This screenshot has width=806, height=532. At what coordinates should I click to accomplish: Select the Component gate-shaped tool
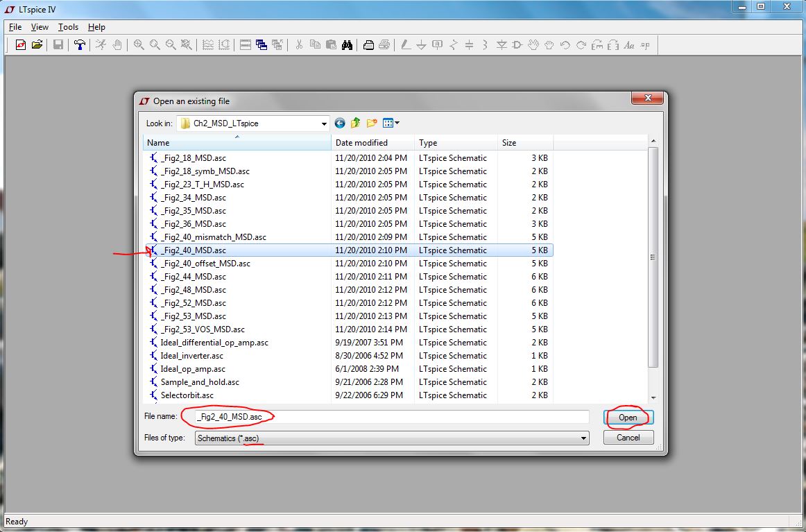coord(517,45)
